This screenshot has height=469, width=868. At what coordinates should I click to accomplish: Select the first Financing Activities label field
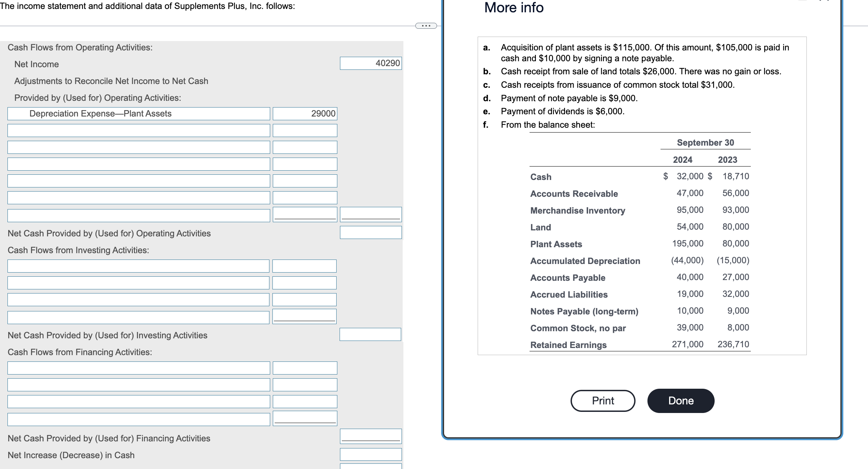point(138,368)
